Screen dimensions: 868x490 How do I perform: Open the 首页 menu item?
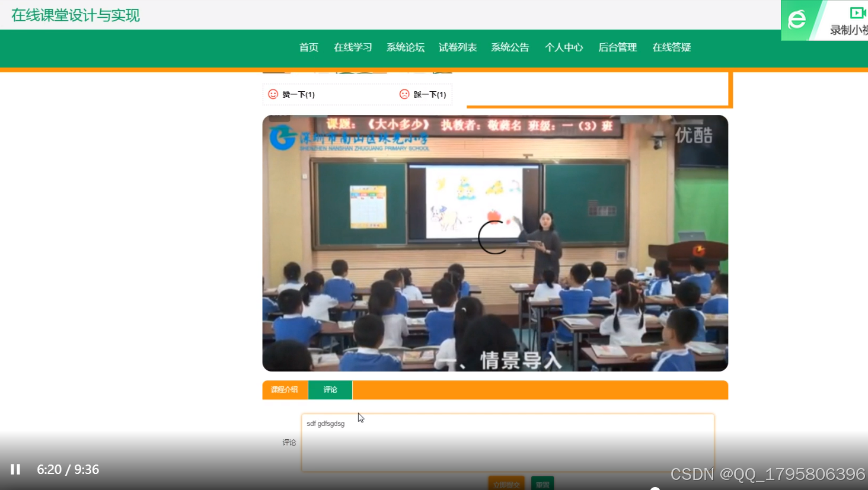coord(308,47)
